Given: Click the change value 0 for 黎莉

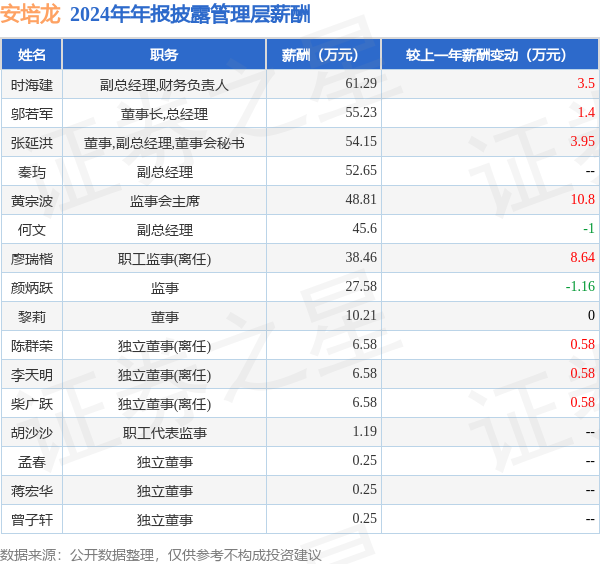Looking at the screenshot, I should point(591,315).
